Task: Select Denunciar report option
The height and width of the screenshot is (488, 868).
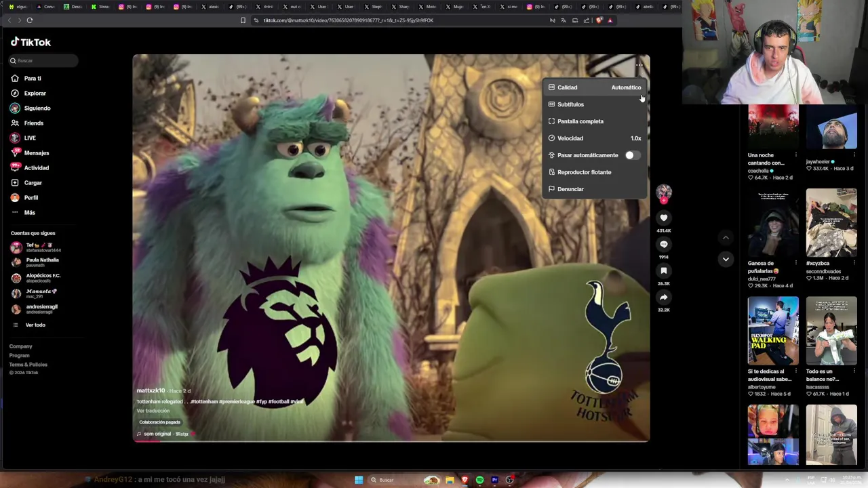Action: 595,189
